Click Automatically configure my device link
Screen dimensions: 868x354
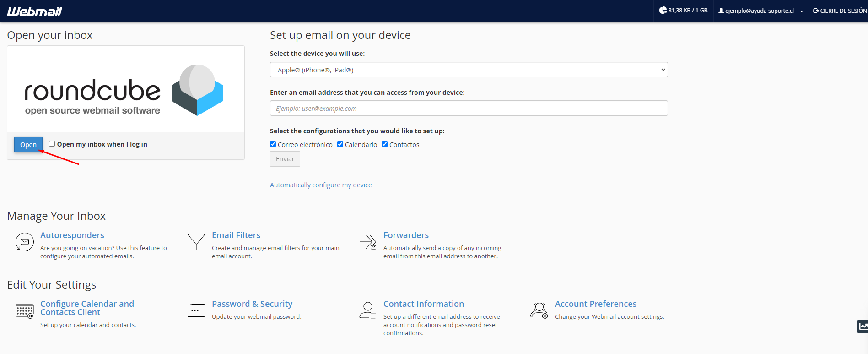tap(321, 185)
